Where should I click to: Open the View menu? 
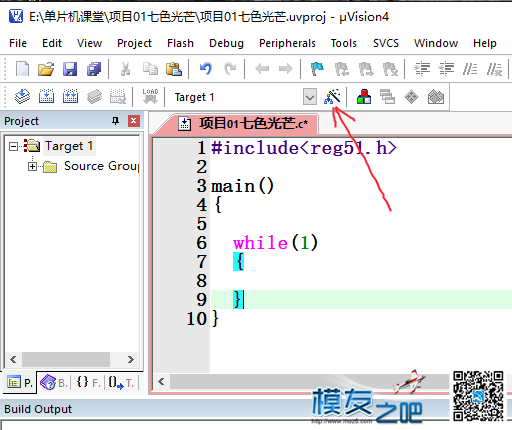(x=89, y=43)
